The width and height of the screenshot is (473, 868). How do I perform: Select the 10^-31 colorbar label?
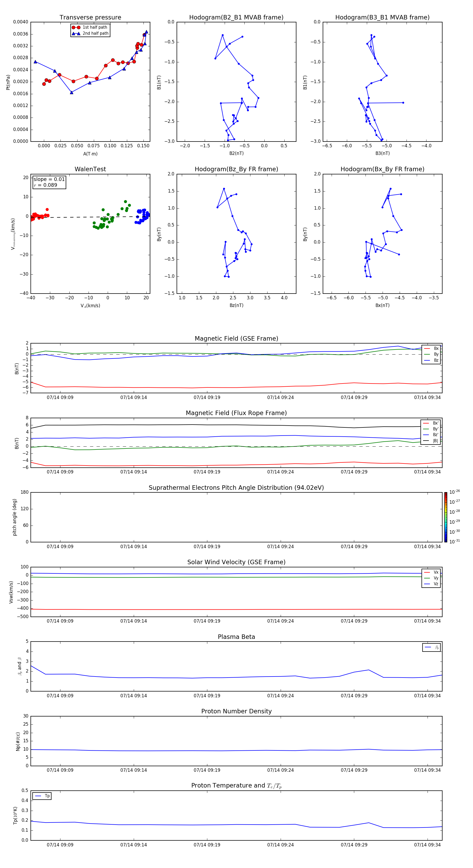pyautogui.click(x=455, y=542)
